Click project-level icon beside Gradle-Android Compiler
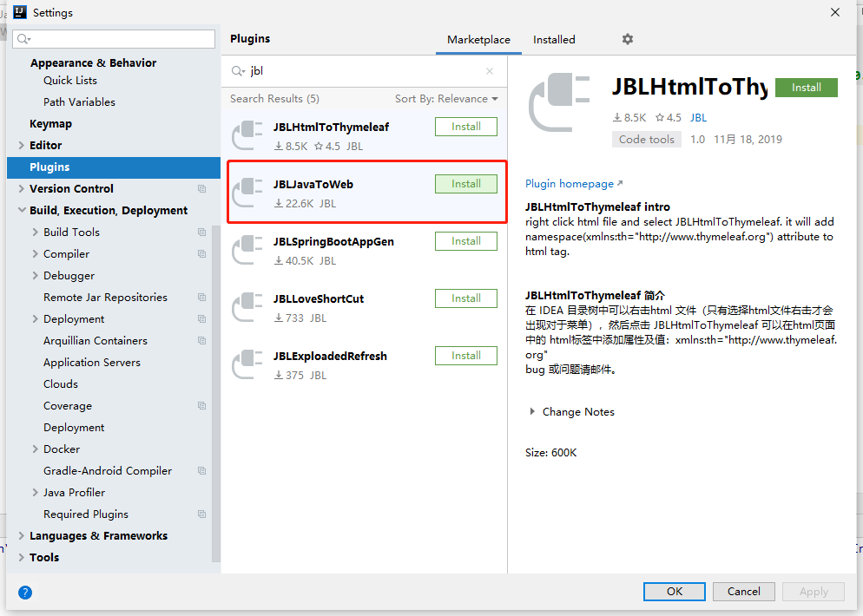This screenshot has width=863, height=616. [x=202, y=471]
